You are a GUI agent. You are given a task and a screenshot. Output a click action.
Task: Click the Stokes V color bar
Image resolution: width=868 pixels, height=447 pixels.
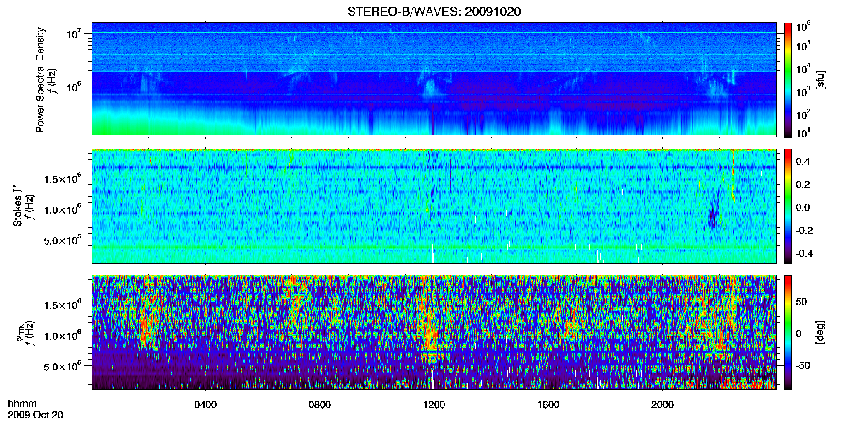point(788,206)
